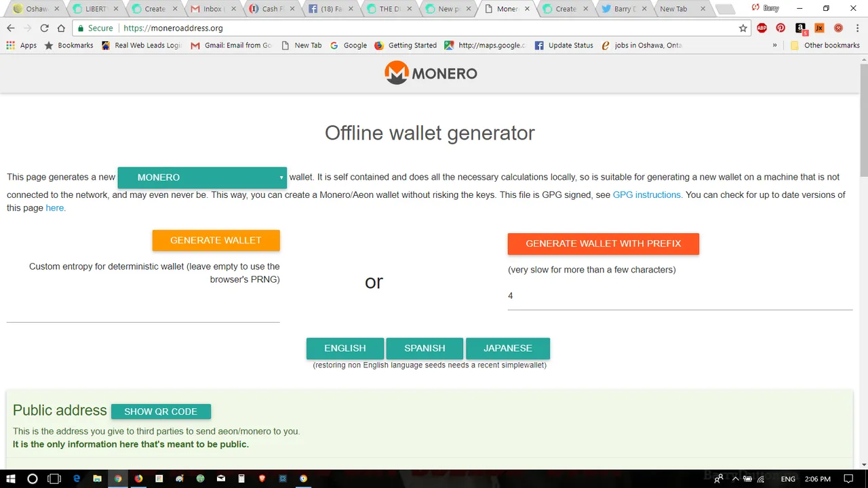Click SHOW QR CODE button
Image resolution: width=868 pixels, height=488 pixels.
pos(161,411)
